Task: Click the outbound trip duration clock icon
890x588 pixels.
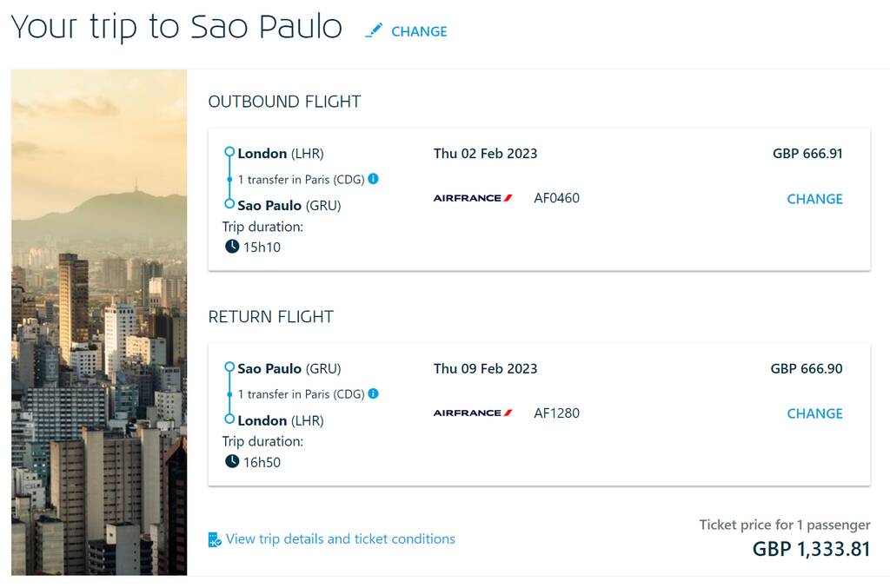Action: click(x=232, y=246)
